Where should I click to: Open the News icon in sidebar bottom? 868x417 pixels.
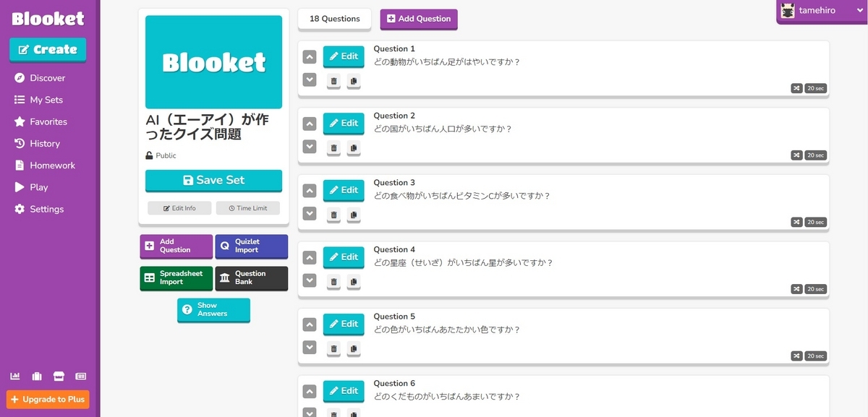click(x=81, y=376)
